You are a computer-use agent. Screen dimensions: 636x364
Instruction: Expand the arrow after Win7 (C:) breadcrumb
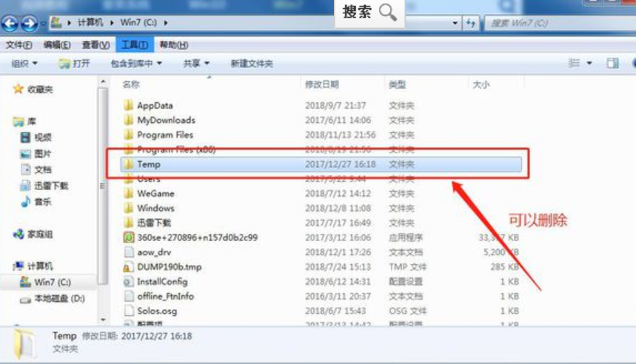tap(166, 23)
